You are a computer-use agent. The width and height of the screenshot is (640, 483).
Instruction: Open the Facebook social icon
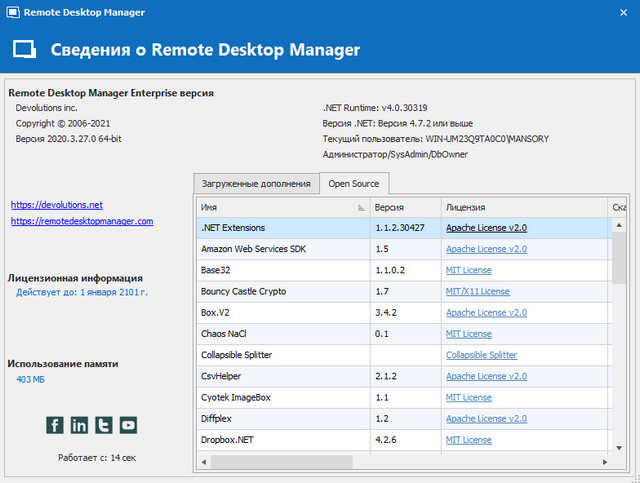(x=55, y=425)
